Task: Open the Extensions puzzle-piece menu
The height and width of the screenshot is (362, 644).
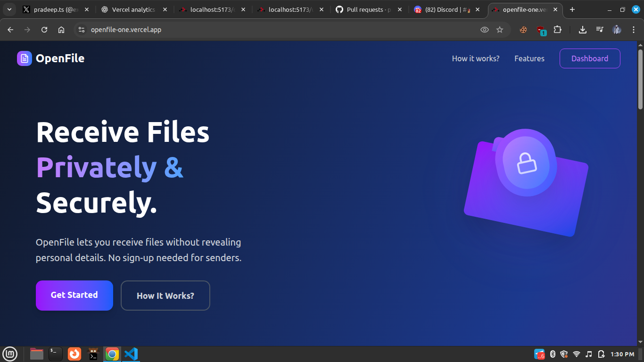Action: pos(557,30)
